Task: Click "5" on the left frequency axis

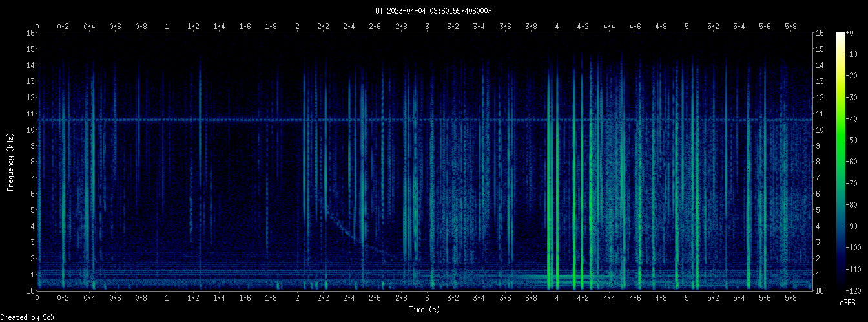Action: 32,210
